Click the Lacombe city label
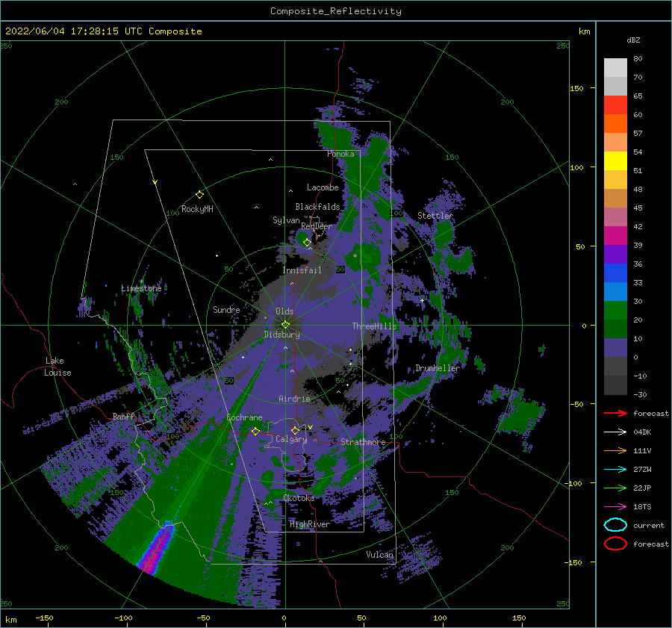The height and width of the screenshot is (628, 672). [323, 187]
